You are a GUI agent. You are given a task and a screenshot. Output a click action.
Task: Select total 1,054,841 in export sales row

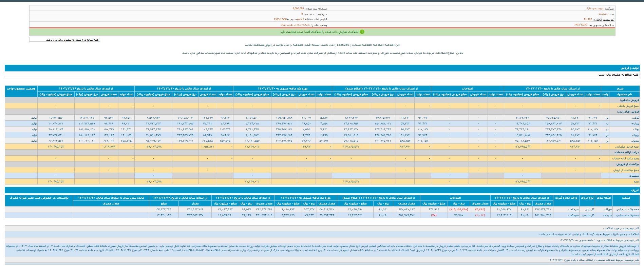(x=207, y=147)
